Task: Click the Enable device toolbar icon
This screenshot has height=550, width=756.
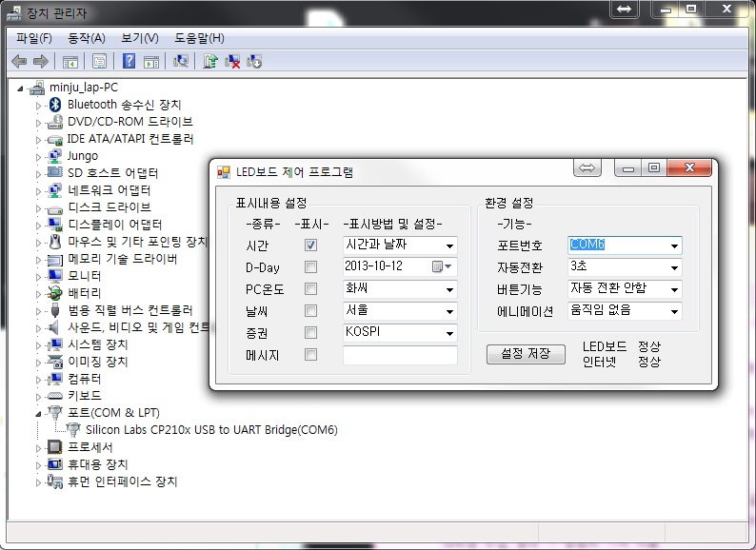Action: click(x=254, y=61)
